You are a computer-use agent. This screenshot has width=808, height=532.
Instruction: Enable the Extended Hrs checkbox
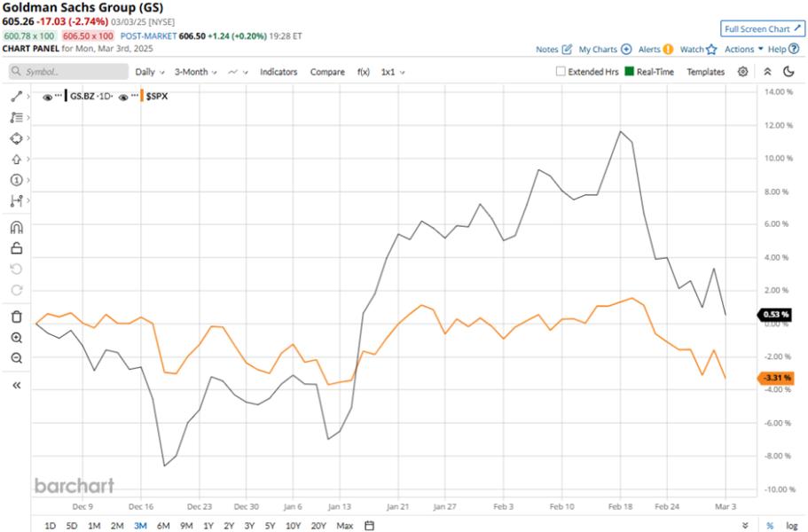[561, 72]
